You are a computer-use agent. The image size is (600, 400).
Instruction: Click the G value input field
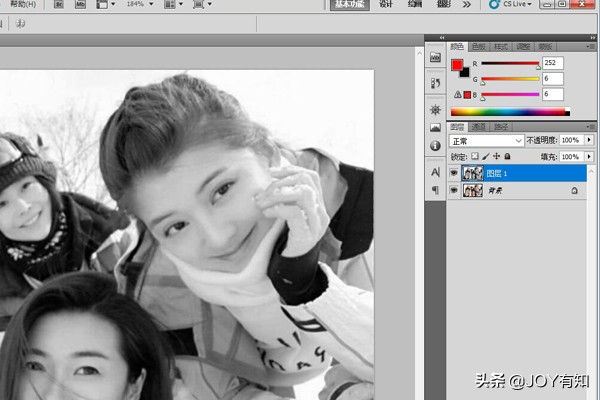coord(553,78)
